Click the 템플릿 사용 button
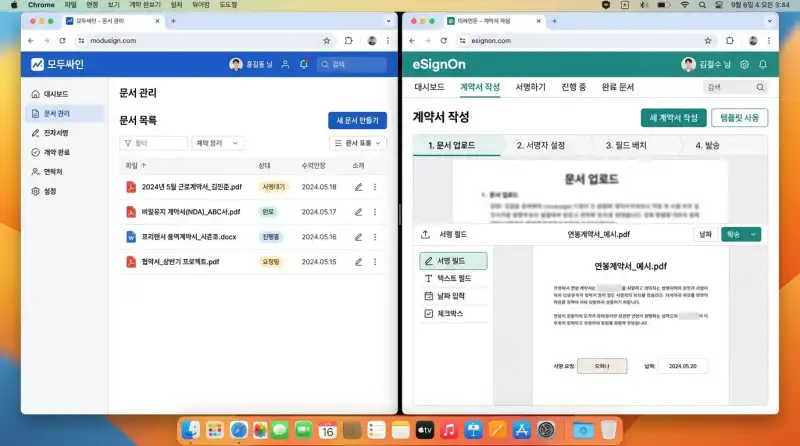The width and height of the screenshot is (800, 446). (738, 117)
